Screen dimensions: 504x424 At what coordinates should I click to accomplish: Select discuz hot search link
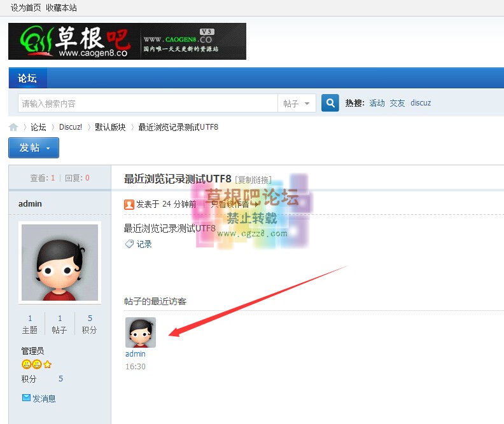click(x=421, y=103)
